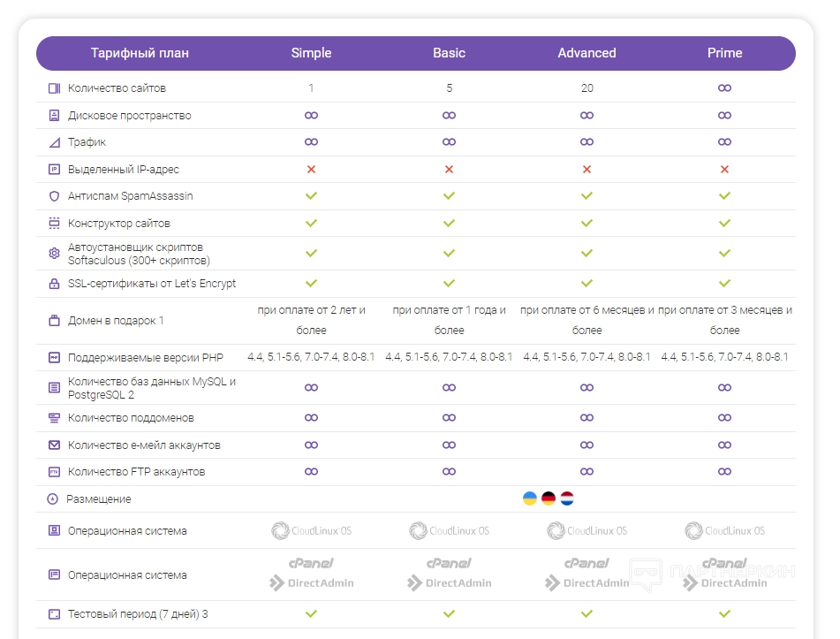Click the Basic plan cPanel logo
840x639 pixels.
(x=449, y=563)
